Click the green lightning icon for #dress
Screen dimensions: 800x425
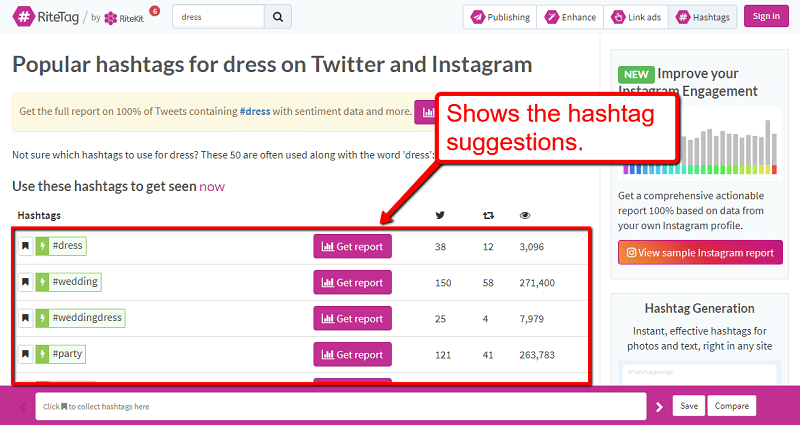point(42,246)
